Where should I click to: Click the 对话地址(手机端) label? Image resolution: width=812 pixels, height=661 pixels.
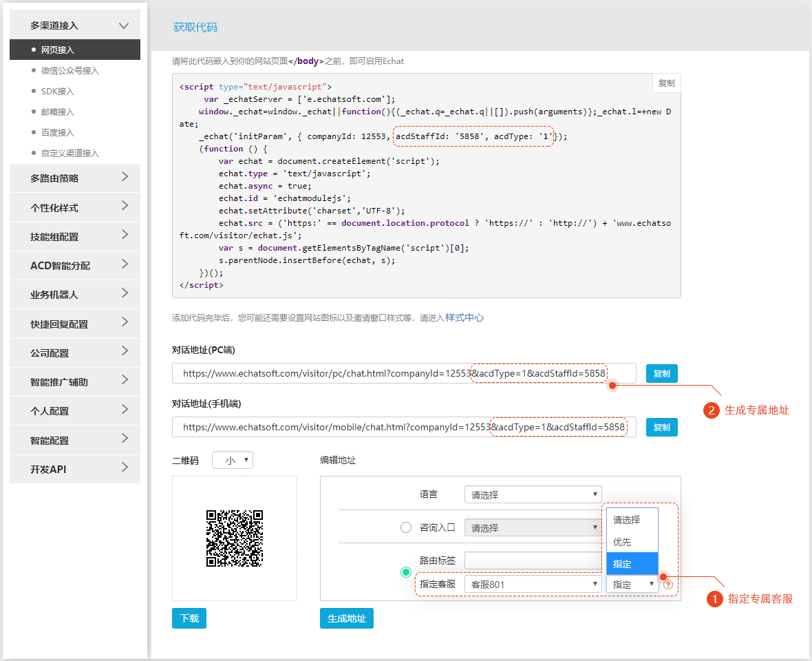coord(206,404)
